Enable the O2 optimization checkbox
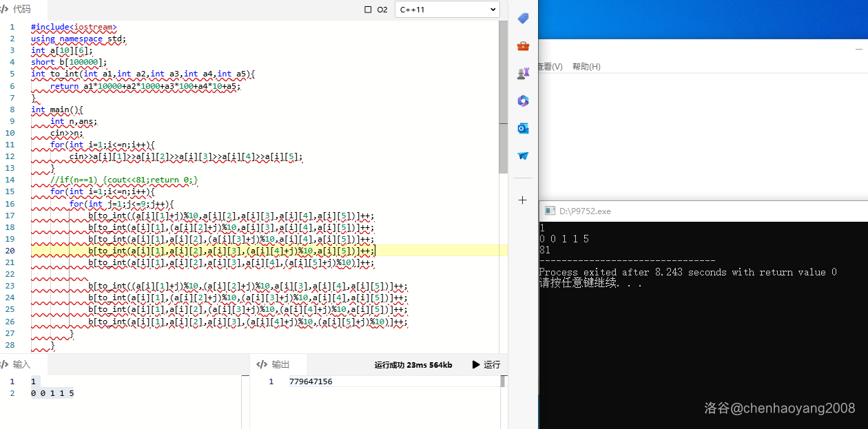The height and width of the screenshot is (429, 868). point(368,10)
